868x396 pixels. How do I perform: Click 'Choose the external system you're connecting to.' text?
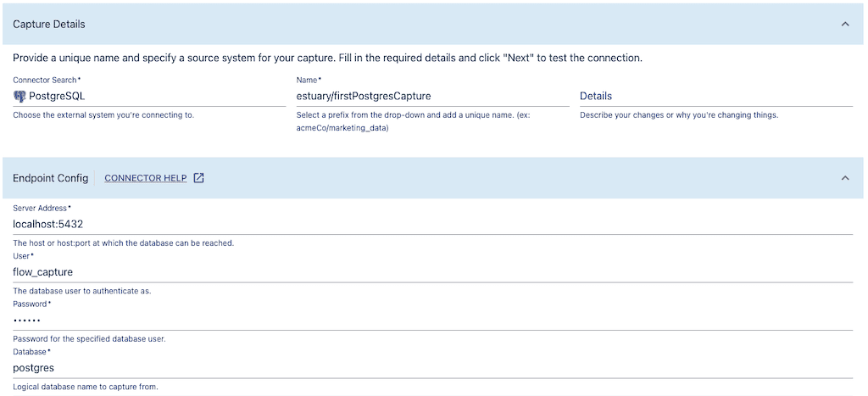(x=103, y=115)
